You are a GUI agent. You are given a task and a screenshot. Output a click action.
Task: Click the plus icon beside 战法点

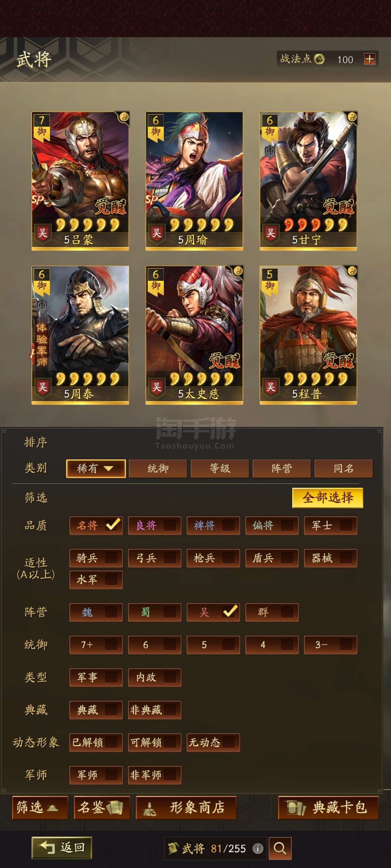tap(370, 59)
